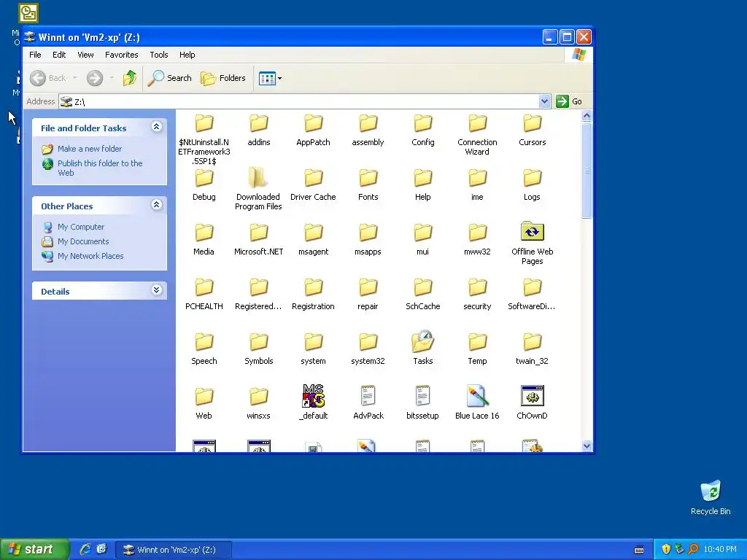Select the Registration folder
This screenshot has width=747, height=560.
pyautogui.click(x=314, y=287)
